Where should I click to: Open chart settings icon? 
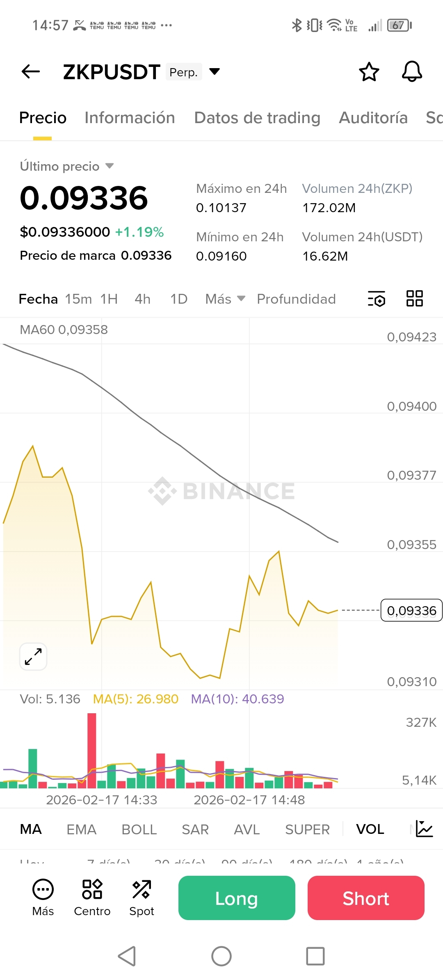coord(377,299)
